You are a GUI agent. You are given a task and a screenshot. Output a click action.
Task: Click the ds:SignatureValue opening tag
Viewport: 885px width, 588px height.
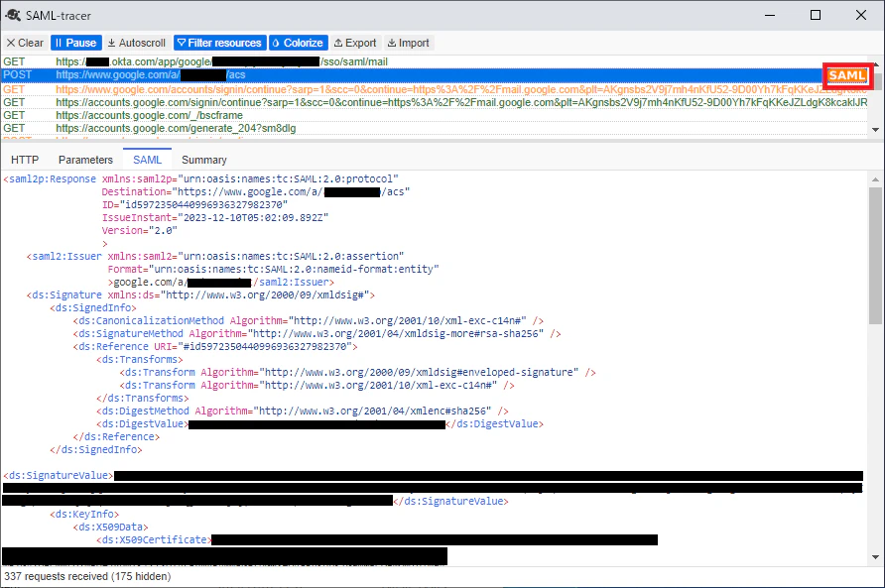pyautogui.click(x=59, y=475)
